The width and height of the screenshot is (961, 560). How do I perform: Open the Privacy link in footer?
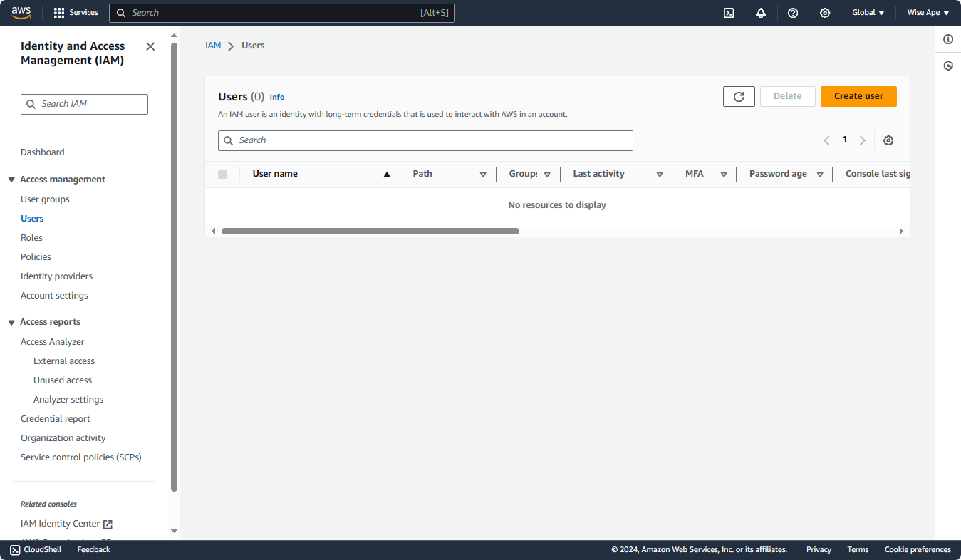point(819,549)
